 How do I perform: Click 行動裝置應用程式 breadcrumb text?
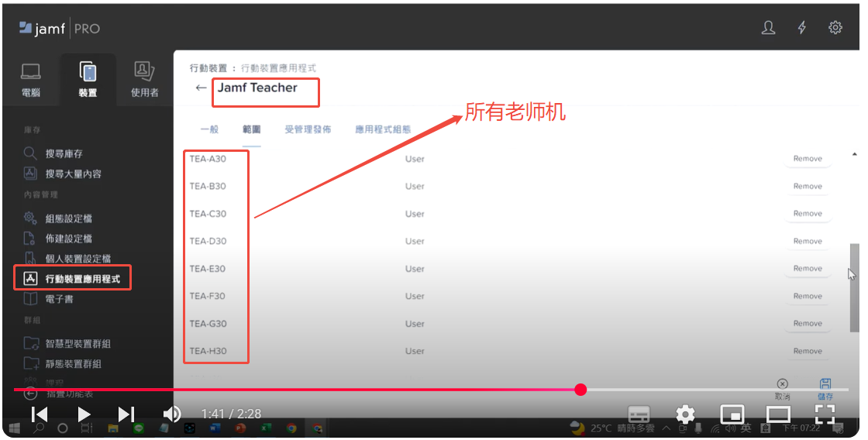coord(278,68)
